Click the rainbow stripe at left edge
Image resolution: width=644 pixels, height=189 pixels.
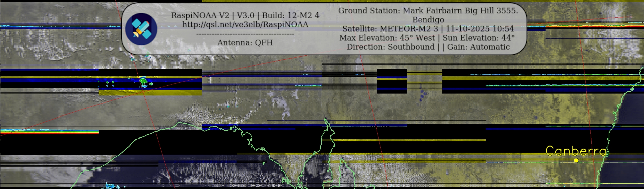click(49, 131)
